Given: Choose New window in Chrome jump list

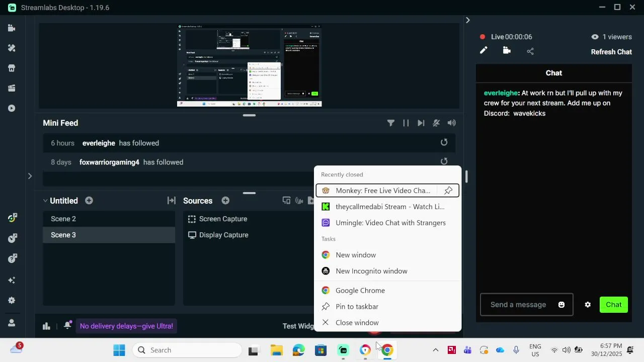Looking at the screenshot, I should pyautogui.click(x=387, y=255).
